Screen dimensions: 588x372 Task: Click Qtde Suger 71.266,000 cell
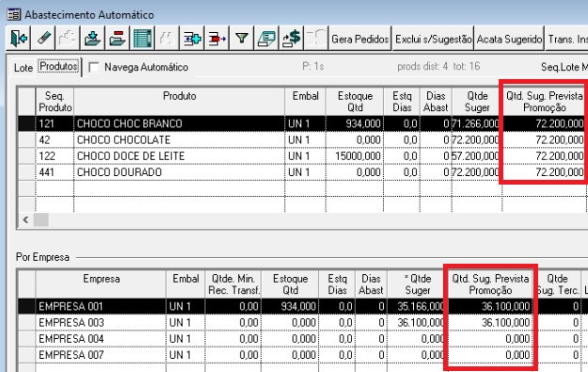[477, 123]
